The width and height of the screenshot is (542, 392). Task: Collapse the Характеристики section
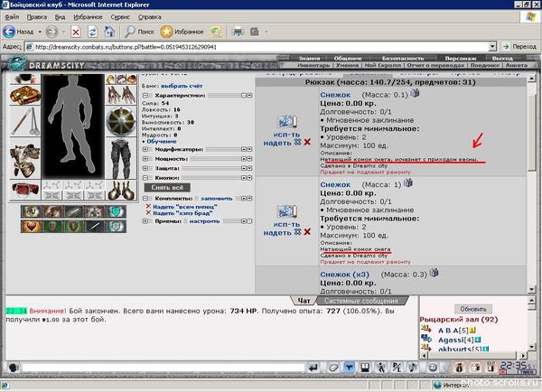click(x=145, y=96)
